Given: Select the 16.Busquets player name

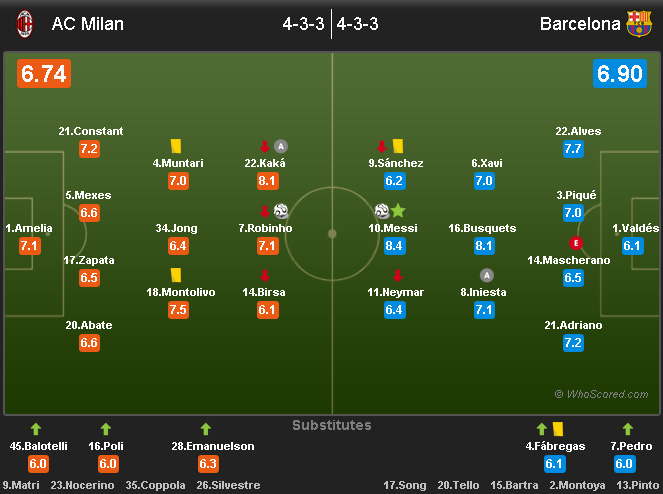Looking at the screenshot, I should 482,228.
